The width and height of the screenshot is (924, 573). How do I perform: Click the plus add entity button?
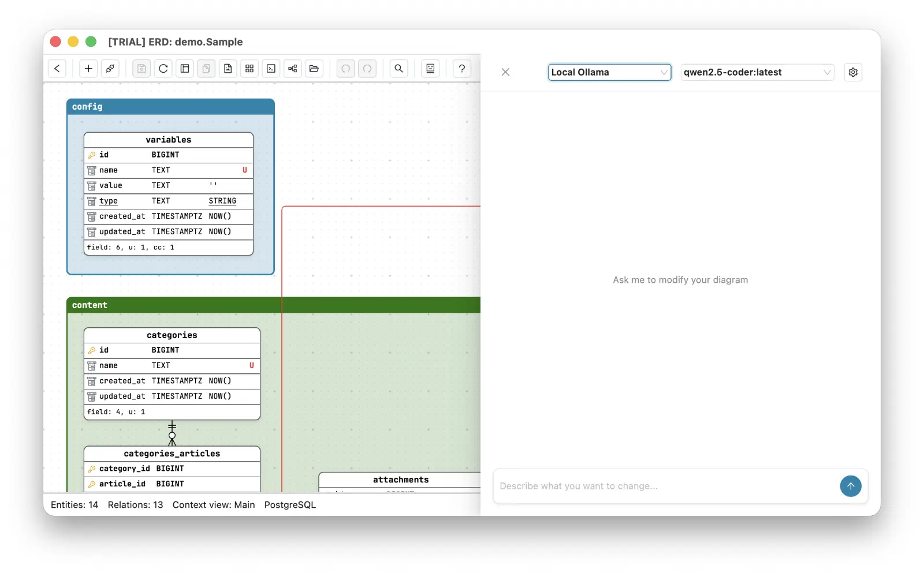point(88,69)
